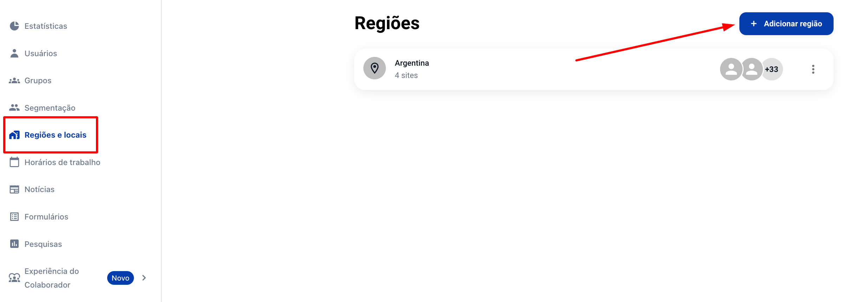Click the Adicionar região button
Screen dimensions: 868x302
tap(786, 24)
